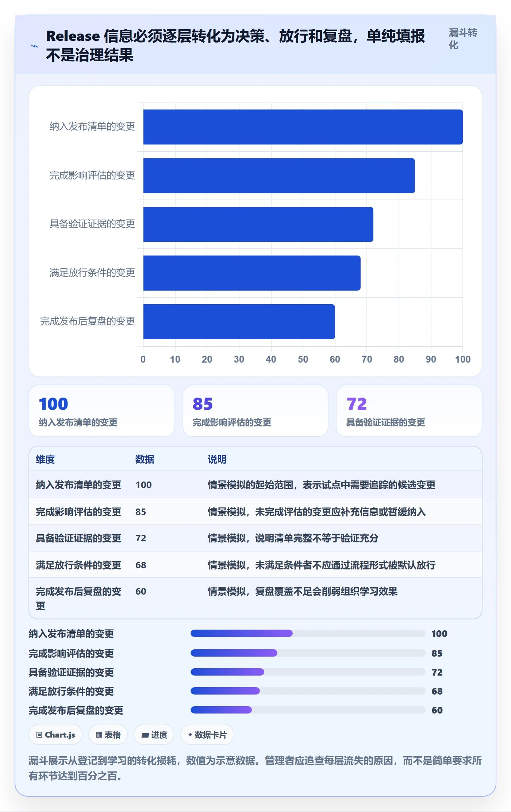
Task: Click the 具备验证证据的变更 chart bar
Action: (x=258, y=224)
